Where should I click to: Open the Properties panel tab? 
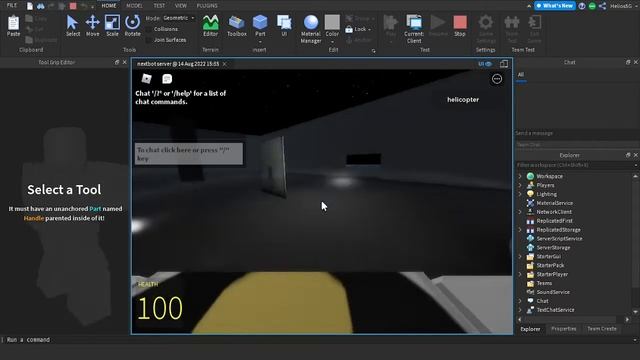click(564, 329)
